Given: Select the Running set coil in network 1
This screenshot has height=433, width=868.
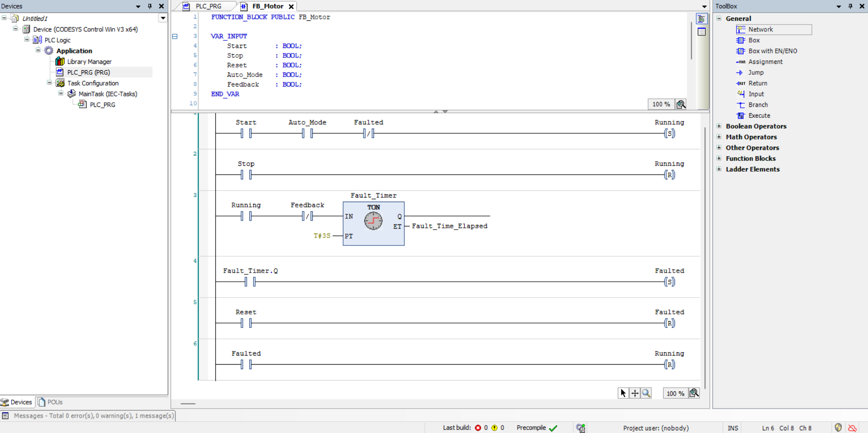Looking at the screenshot, I should click(669, 133).
